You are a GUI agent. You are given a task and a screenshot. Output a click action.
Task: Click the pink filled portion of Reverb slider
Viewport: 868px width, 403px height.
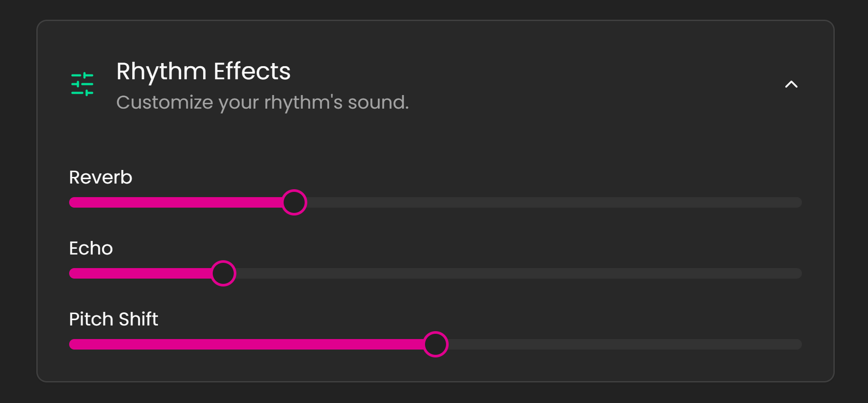click(x=175, y=202)
